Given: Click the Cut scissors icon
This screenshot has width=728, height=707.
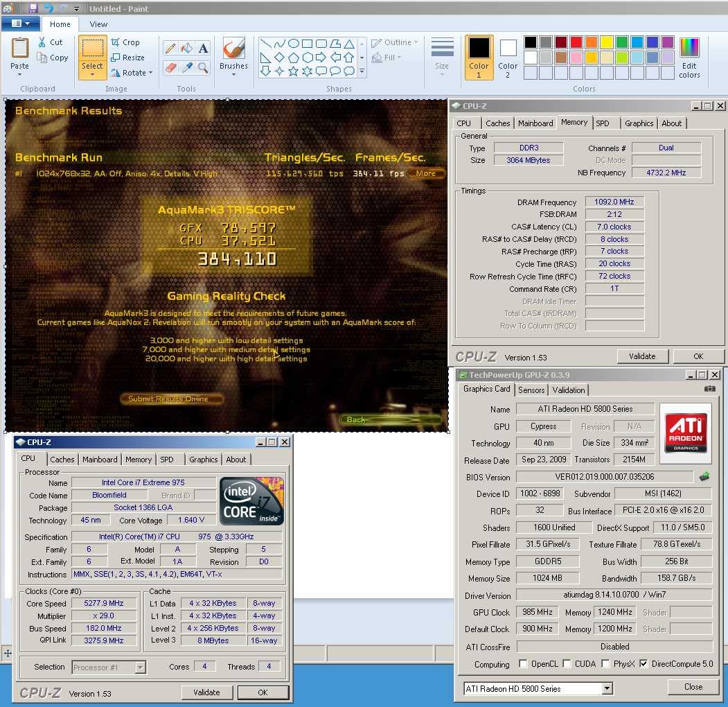Looking at the screenshot, I should tap(42, 42).
